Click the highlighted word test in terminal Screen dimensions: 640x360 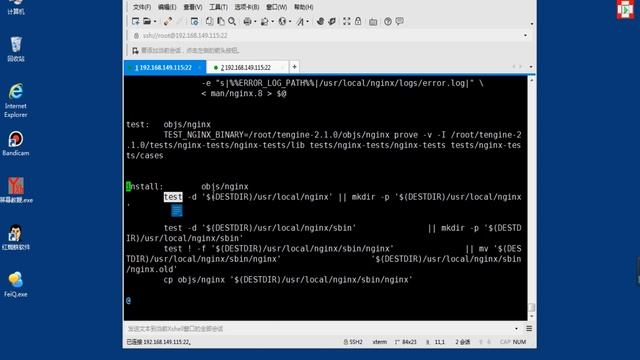(173, 197)
